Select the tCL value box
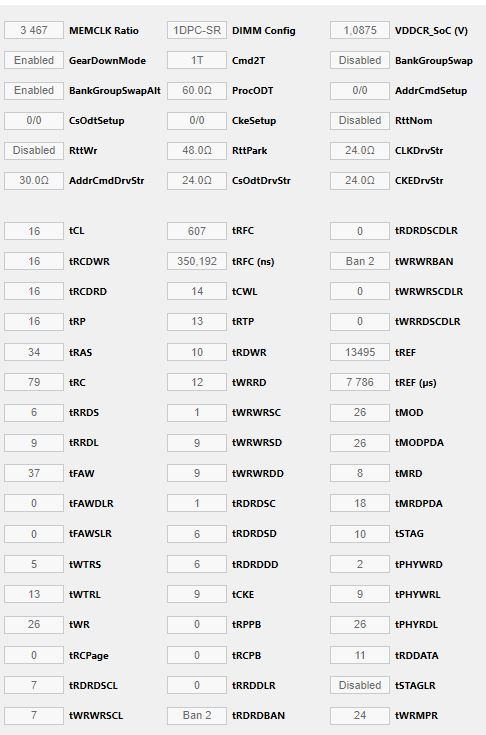 pos(34,231)
